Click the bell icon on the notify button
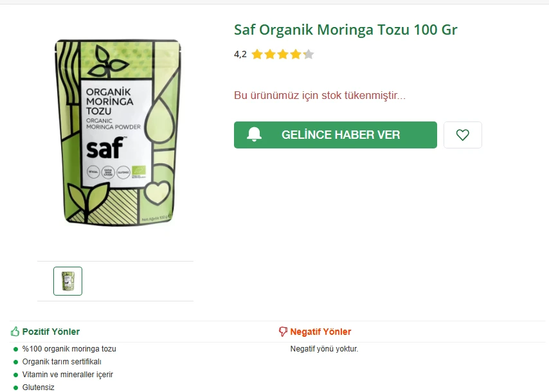Image resolution: width=549 pixels, height=392 pixels. tap(255, 134)
